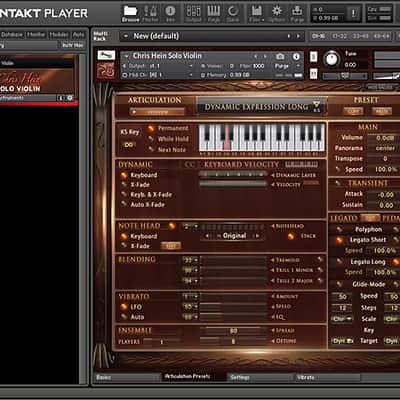Show the on-screen Keyboard icon
Image resolution: width=400 pixels, height=400 pixels.
[x=214, y=13]
